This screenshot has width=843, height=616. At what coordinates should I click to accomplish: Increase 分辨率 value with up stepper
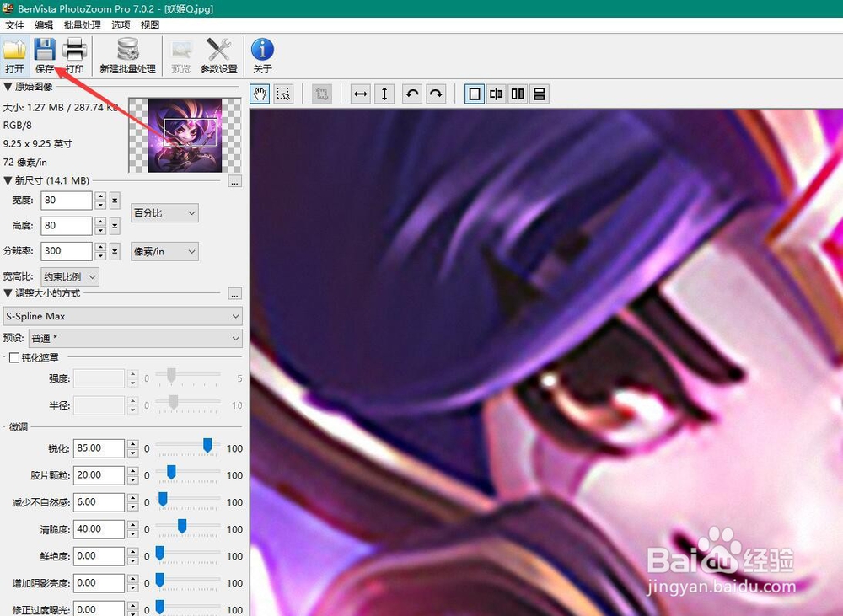click(x=100, y=247)
